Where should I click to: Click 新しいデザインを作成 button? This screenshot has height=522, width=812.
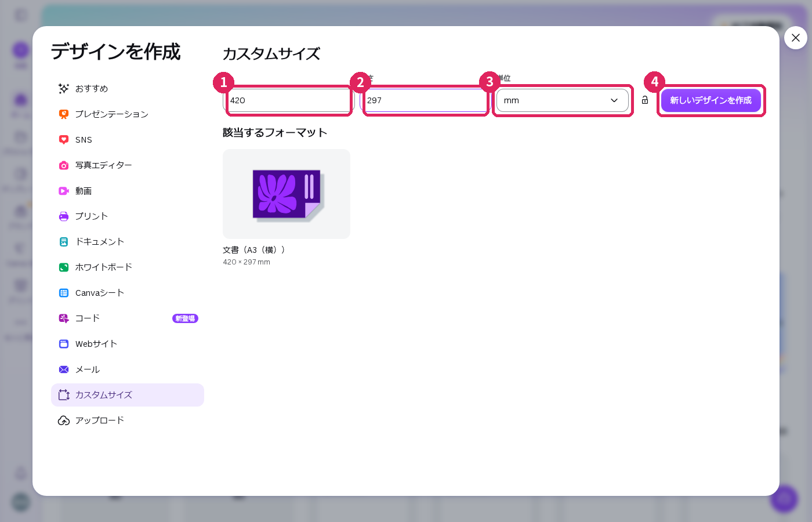711,100
